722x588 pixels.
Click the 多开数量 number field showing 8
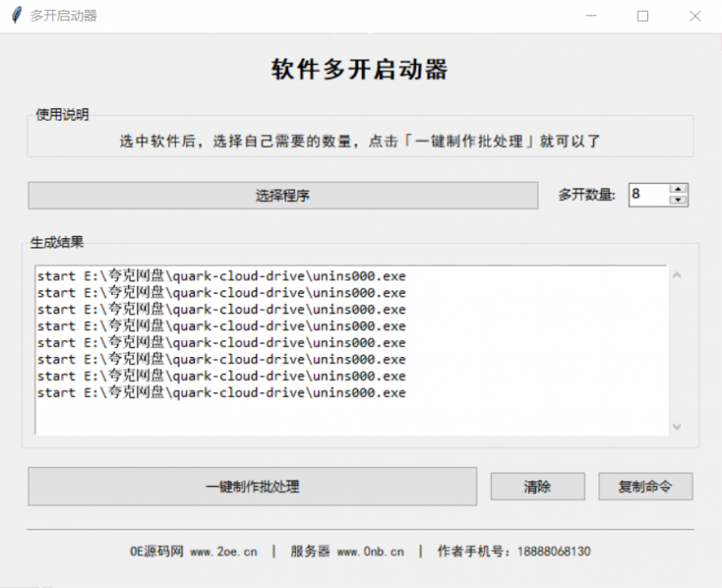(645, 196)
